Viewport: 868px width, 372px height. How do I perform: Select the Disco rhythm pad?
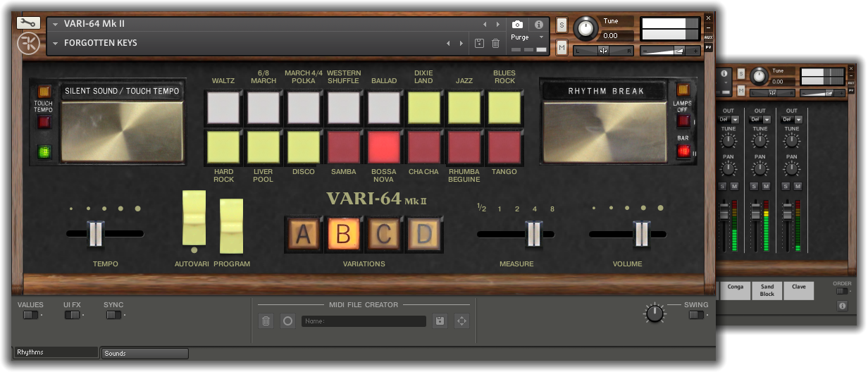coord(304,147)
